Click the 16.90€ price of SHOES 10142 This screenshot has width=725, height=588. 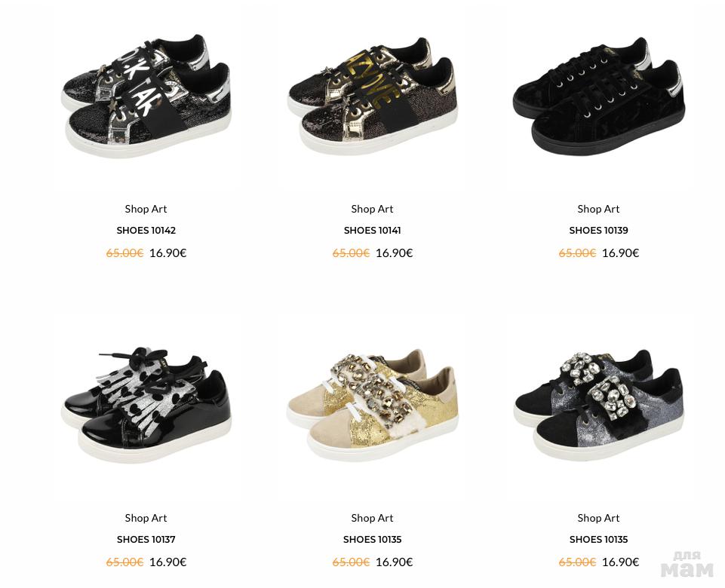click(167, 253)
